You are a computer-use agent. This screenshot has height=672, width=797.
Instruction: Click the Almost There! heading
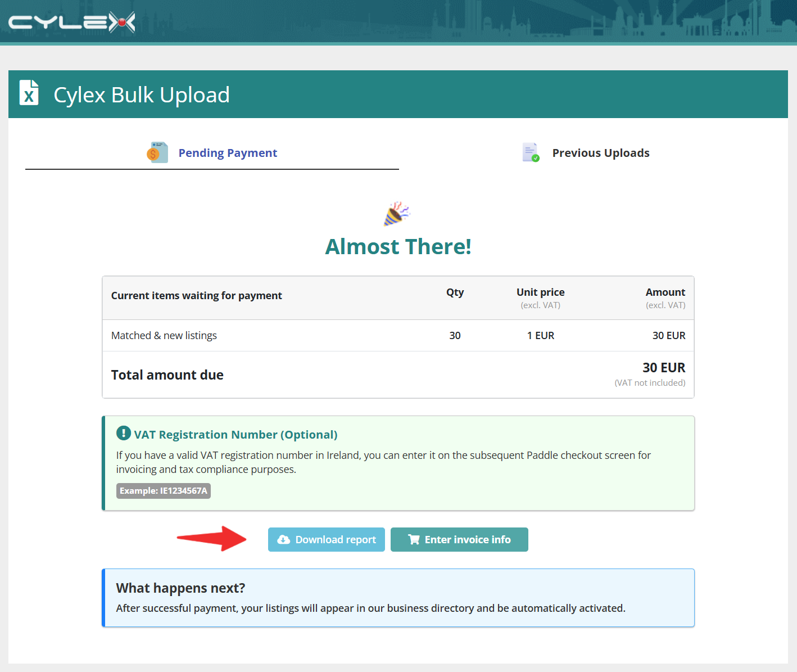pos(398,246)
